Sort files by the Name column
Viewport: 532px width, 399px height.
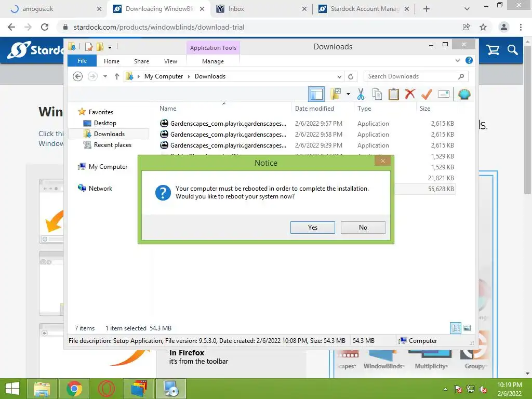(x=168, y=109)
